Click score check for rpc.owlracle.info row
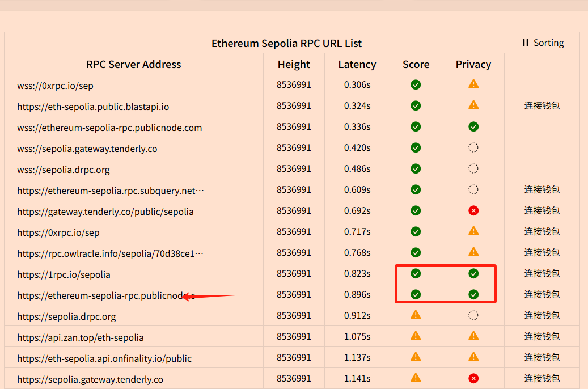588x389 pixels. coord(416,253)
